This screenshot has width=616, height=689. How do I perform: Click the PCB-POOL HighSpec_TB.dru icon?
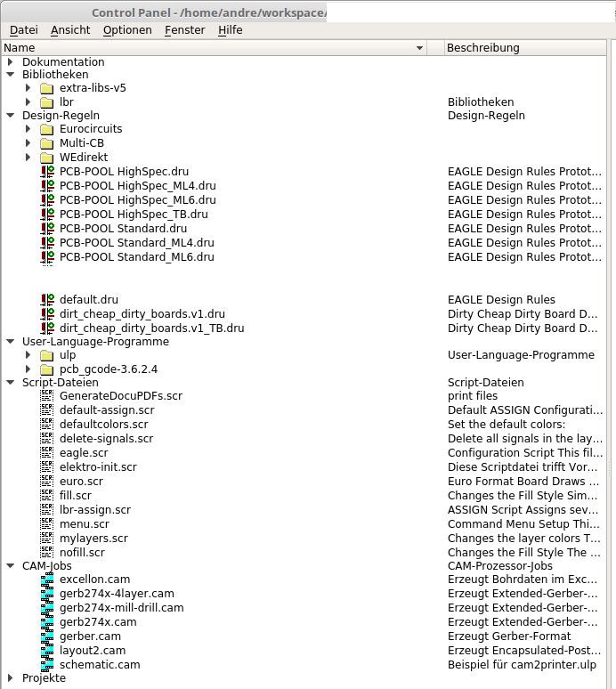(x=47, y=215)
